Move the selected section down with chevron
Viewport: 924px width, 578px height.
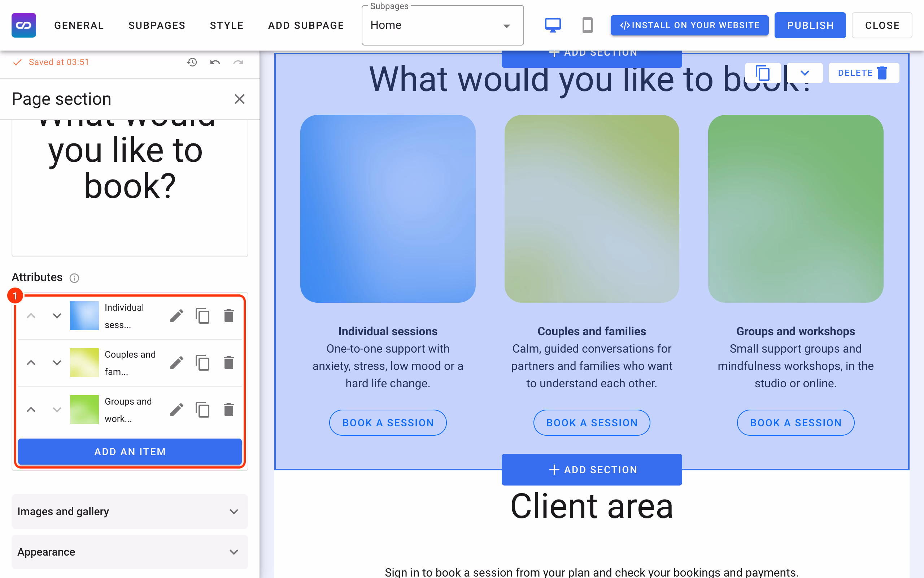[805, 73]
